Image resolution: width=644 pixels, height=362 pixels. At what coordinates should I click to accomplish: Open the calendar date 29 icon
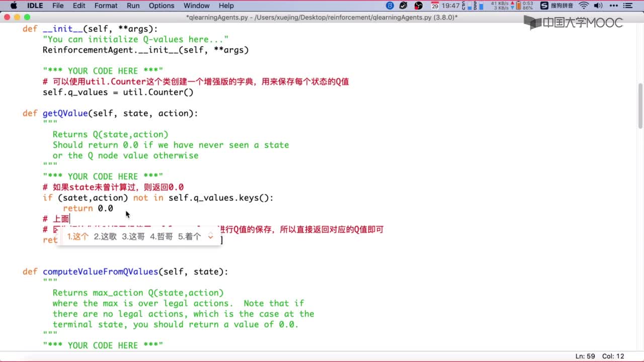[x=435, y=6]
